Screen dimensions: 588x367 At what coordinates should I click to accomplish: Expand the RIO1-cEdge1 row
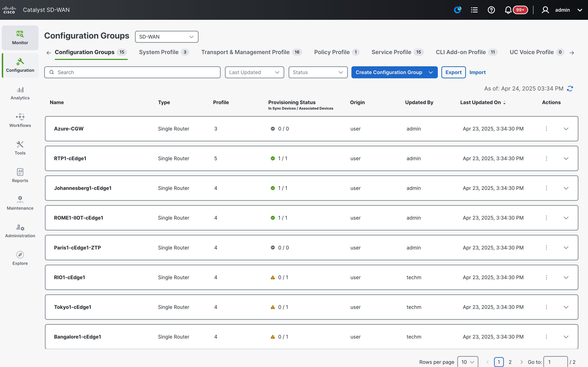pyautogui.click(x=566, y=278)
